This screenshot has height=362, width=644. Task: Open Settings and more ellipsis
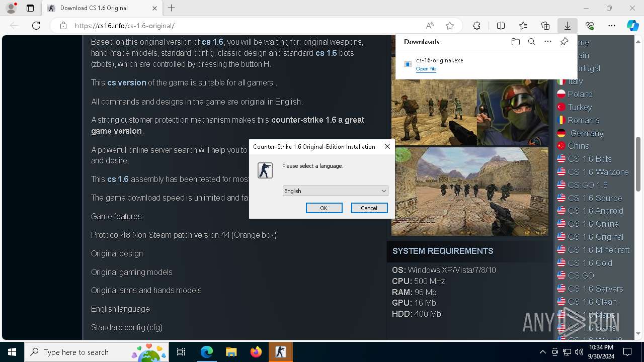612,26
